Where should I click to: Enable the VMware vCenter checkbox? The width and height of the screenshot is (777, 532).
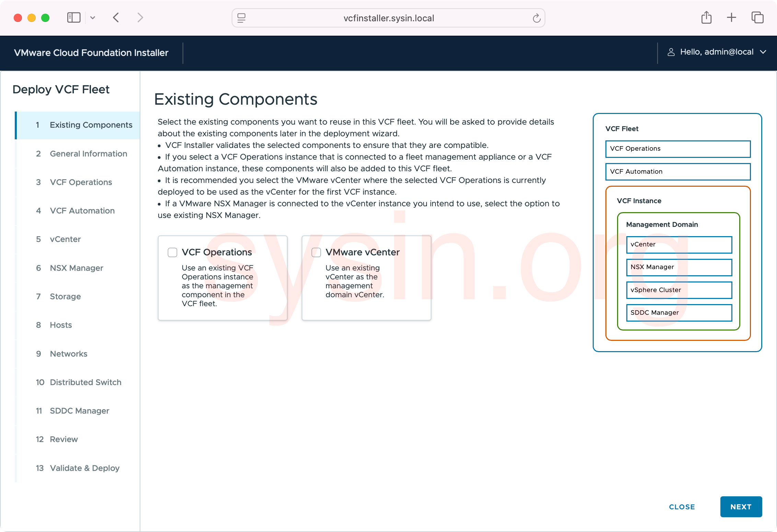tap(316, 252)
